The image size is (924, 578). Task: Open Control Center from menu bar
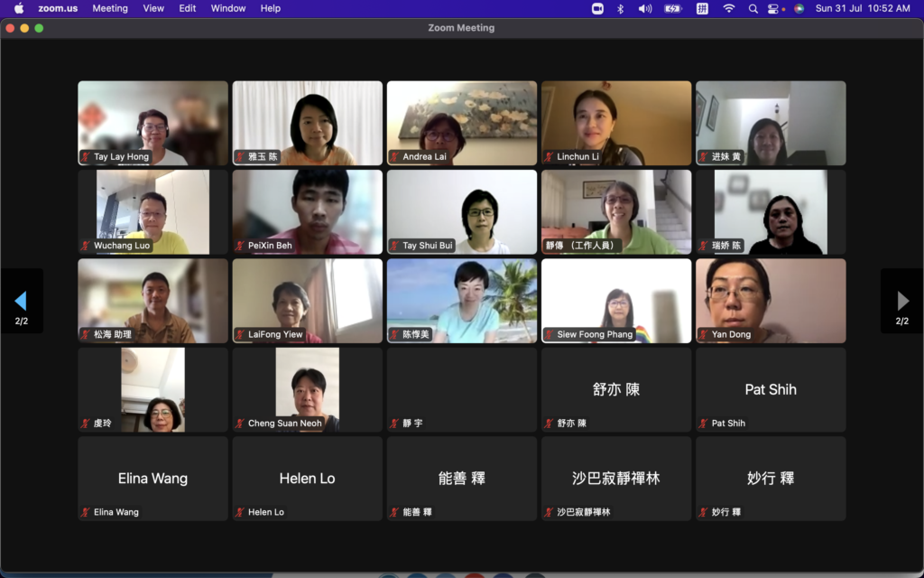click(774, 8)
